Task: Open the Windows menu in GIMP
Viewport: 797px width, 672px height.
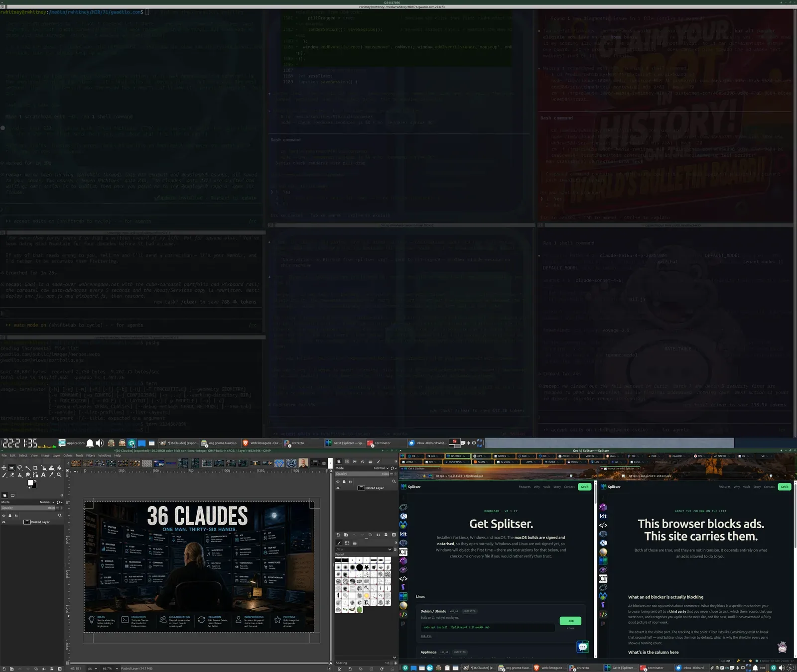Action: (105, 455)
